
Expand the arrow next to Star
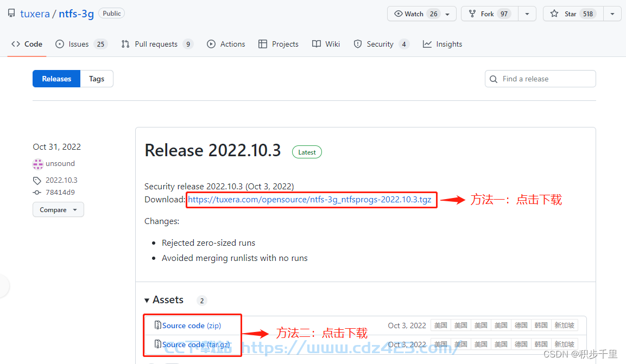pos(612,14)
